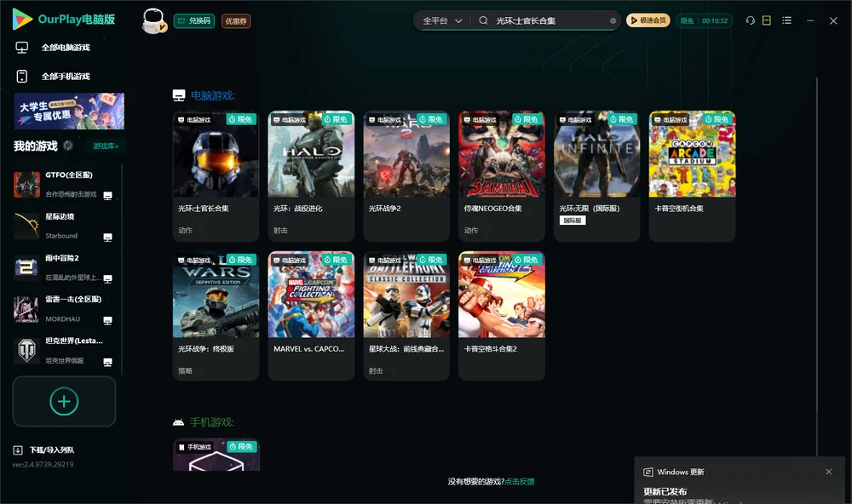
Task: Clear search text with the x icon
Action: (613, 21)
